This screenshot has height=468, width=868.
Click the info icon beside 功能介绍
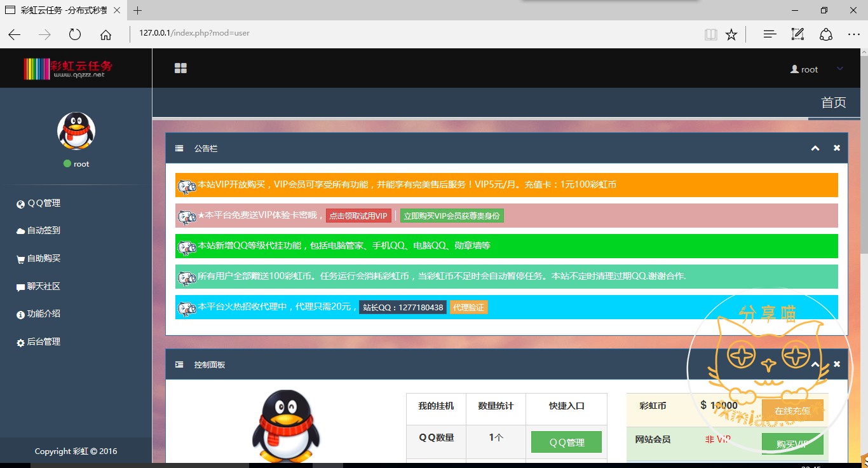[x=21, y=315]
